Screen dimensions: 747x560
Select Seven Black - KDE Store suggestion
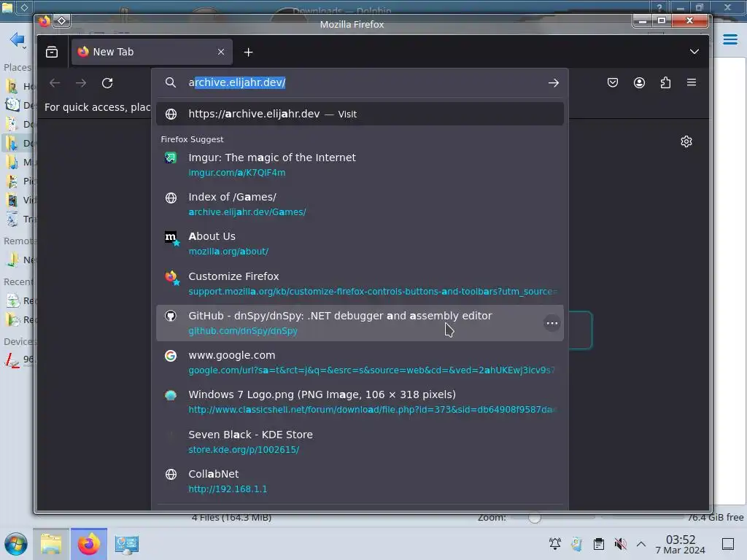[x=360, y=442]
